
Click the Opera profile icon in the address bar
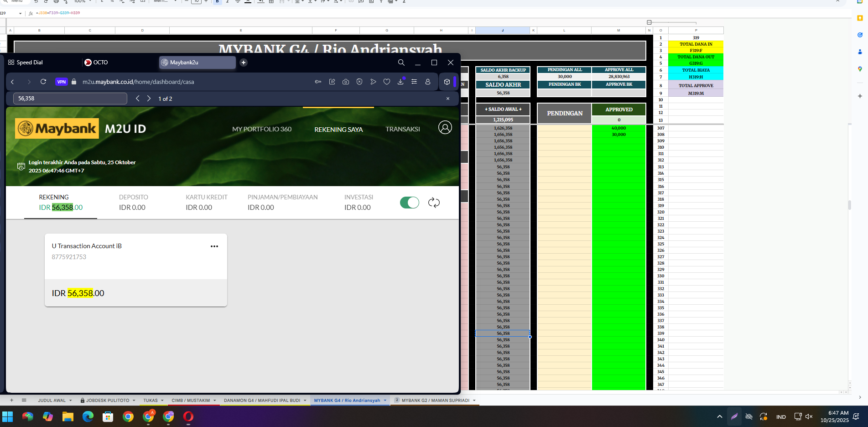(428, 82)
